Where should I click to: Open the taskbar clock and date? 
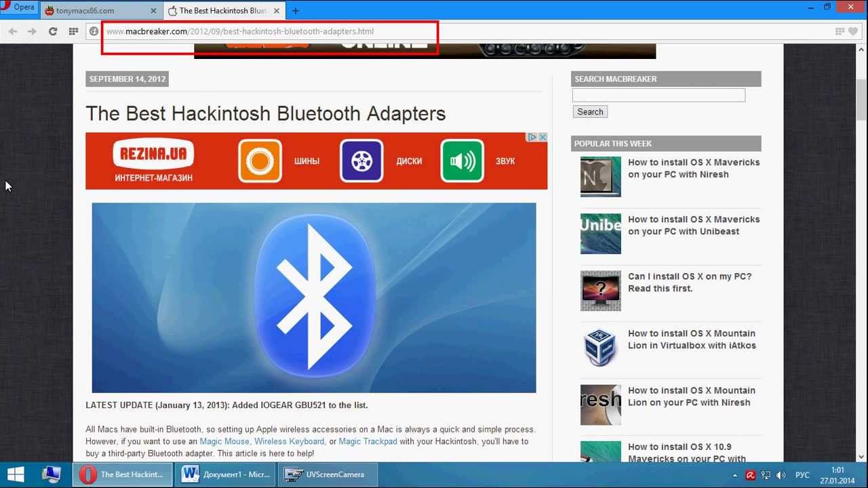click(x=837, y=475)
